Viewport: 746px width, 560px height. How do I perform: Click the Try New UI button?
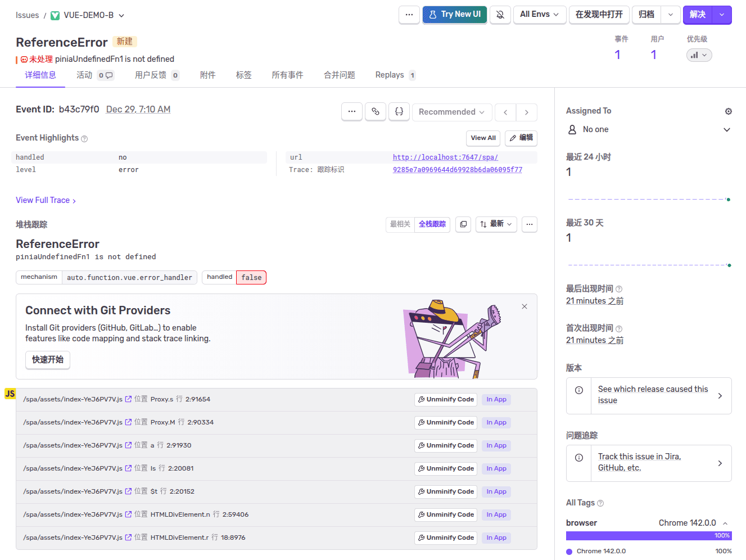click(454, 15)
